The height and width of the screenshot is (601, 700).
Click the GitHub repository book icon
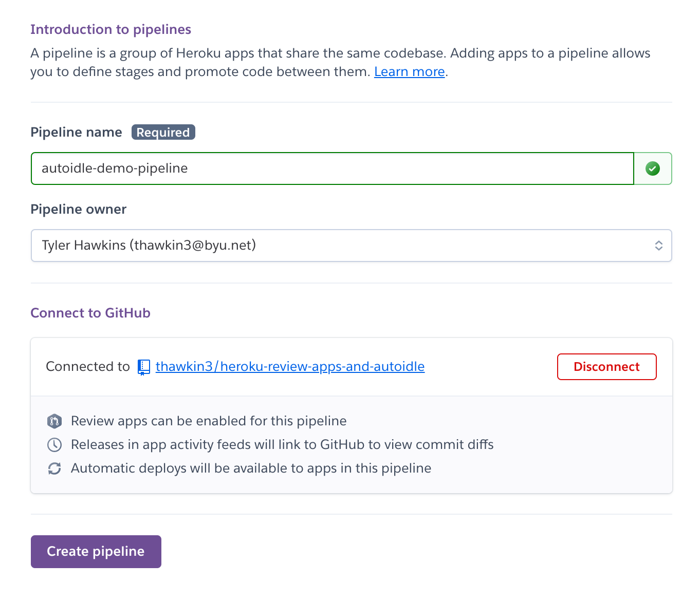pos(144,367)
